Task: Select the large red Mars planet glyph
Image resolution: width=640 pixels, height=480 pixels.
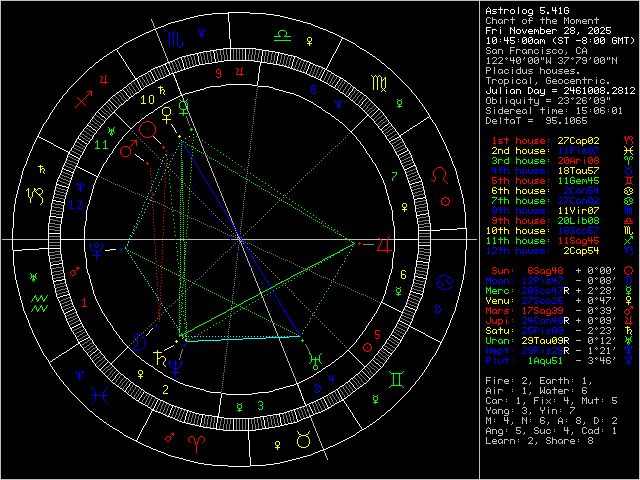Action: (128, 149)
